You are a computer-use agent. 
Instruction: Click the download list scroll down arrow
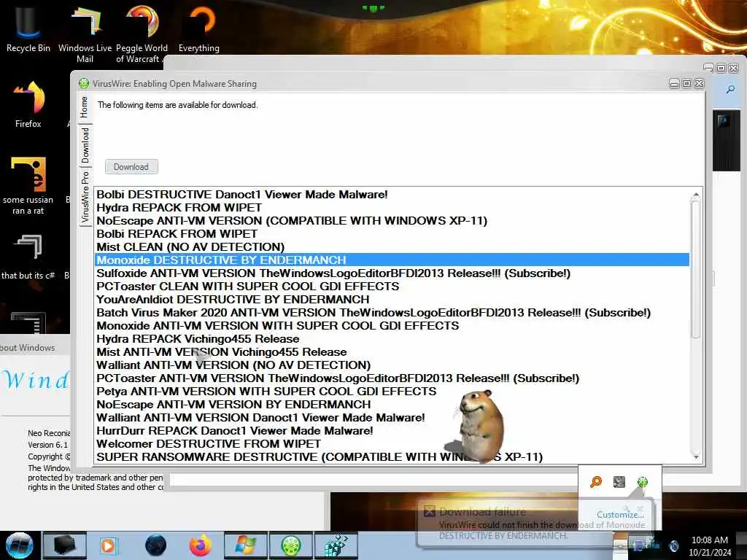pyautogui.click(x=696, y=457)
